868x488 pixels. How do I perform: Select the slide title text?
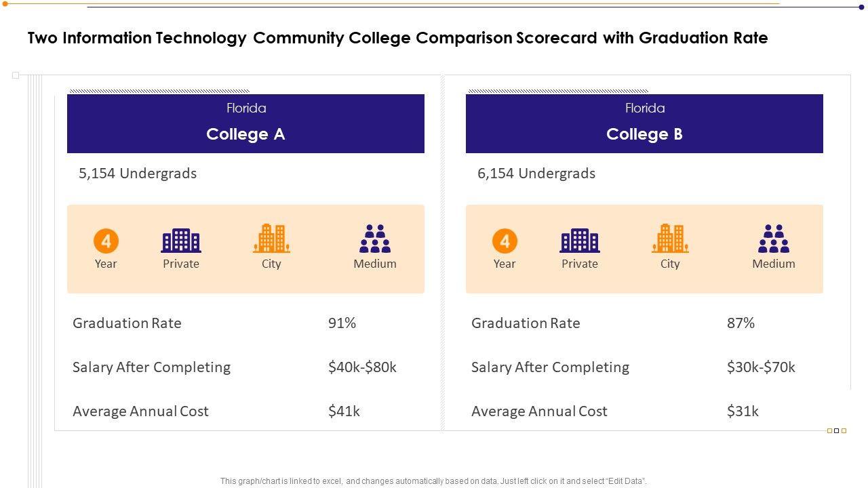(397, 38)
